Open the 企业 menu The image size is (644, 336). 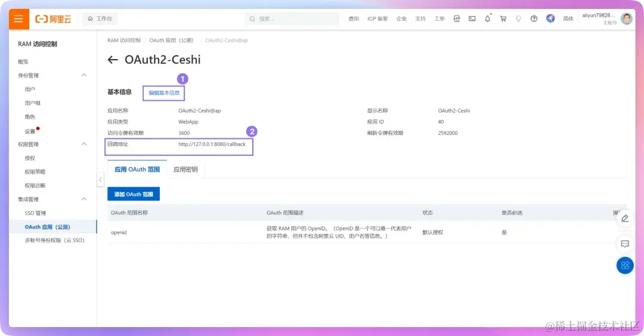click(401, 19)
